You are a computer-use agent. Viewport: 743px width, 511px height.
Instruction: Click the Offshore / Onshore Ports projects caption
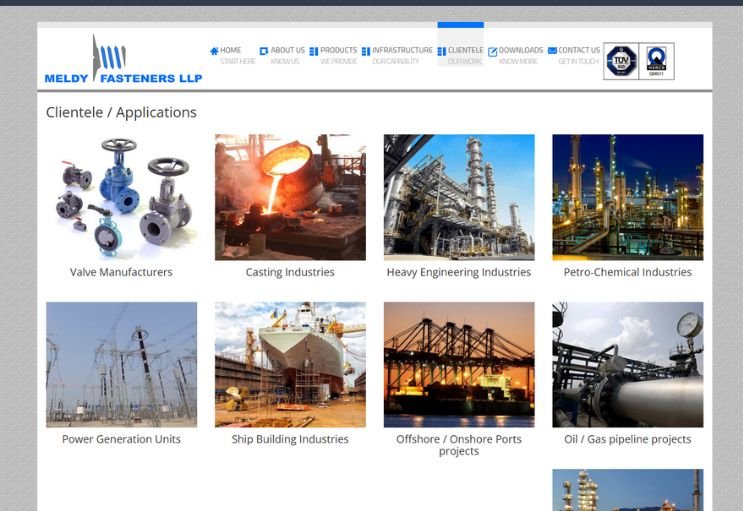(x=459, y=445)
